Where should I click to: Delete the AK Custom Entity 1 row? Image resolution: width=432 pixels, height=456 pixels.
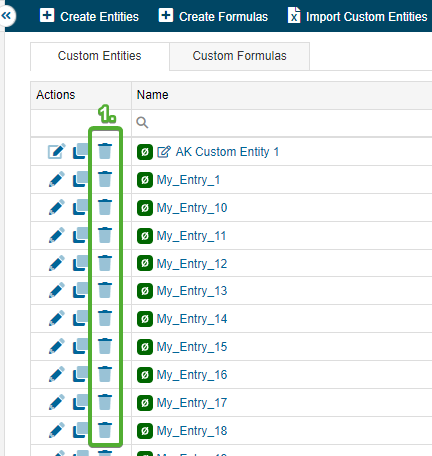[x=105, y=151]
